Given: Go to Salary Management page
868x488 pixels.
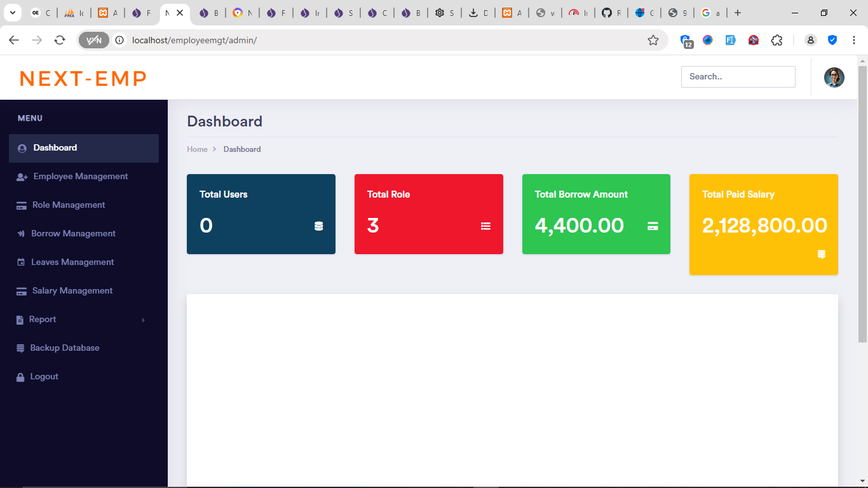Looking at the screenshot, I should (x=72, y=291).
